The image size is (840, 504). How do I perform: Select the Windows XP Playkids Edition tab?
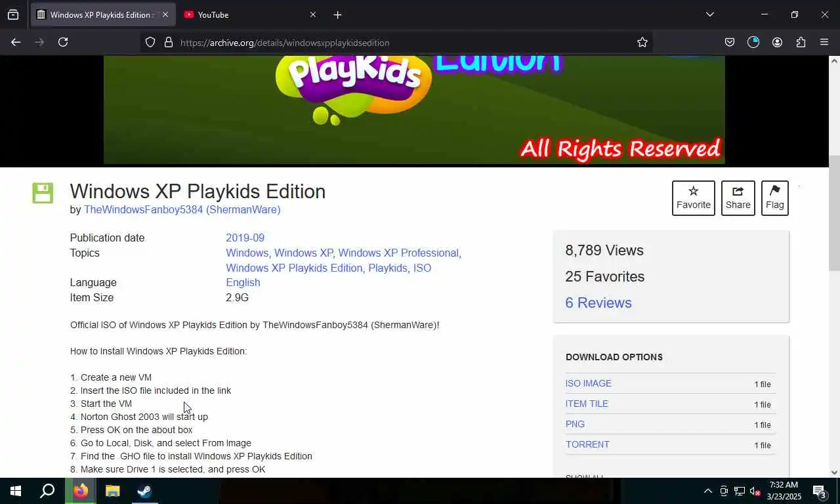[103, 14]
